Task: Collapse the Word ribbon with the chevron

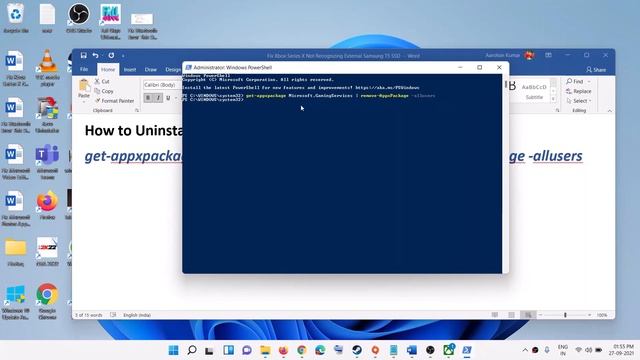Action: (609, 111)
